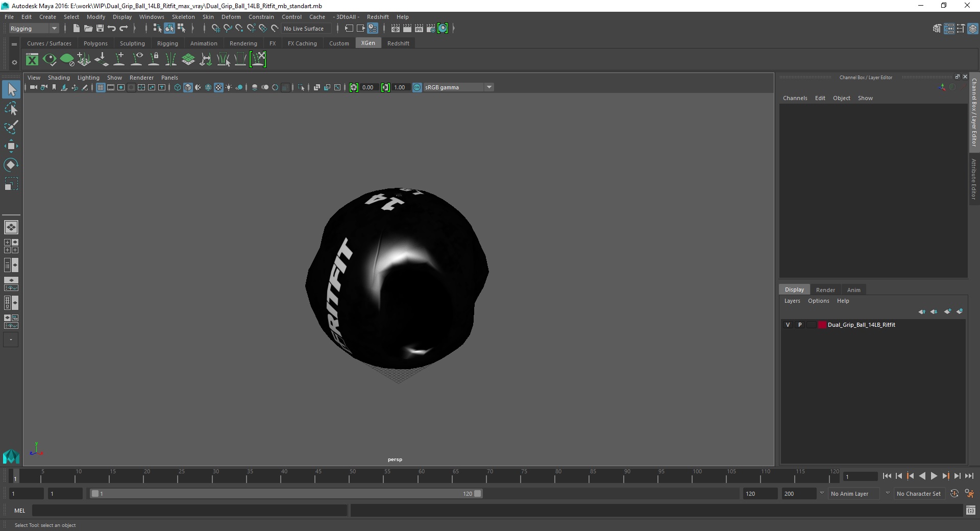Choose the Paint Selection tool
Viewport: 980px width, 531px height.
11,127
